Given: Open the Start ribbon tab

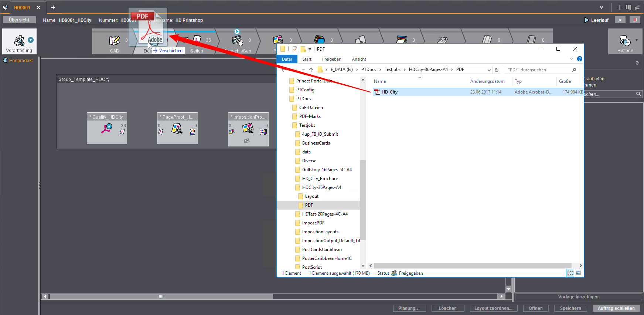Looking at the screenshot, I should 307,59.
